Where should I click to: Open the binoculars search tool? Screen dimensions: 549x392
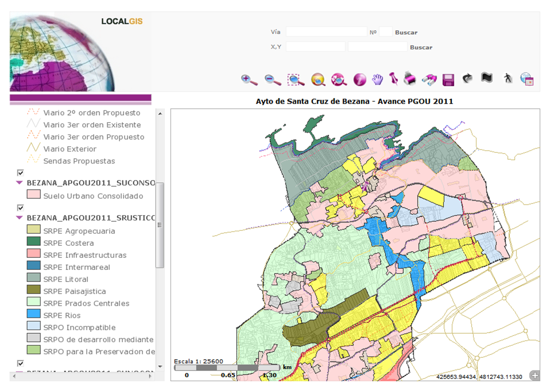[x=429, y=80]
